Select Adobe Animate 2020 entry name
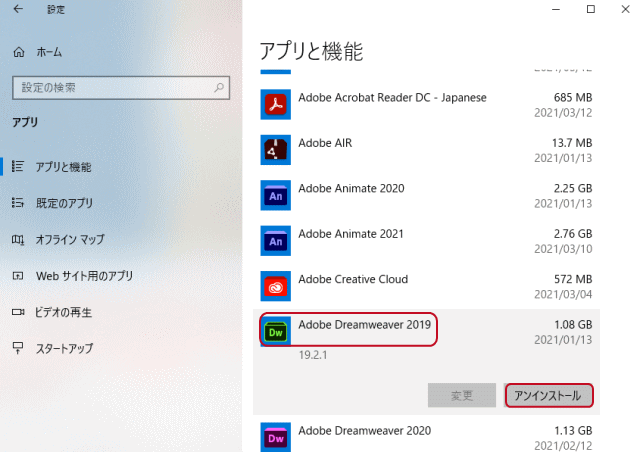 point(351,188)
